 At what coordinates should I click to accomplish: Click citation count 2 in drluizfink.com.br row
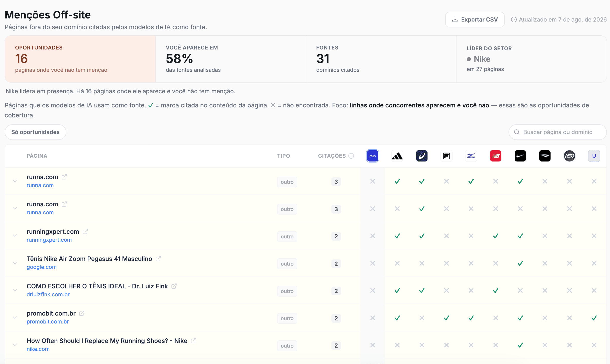point(336,291)
